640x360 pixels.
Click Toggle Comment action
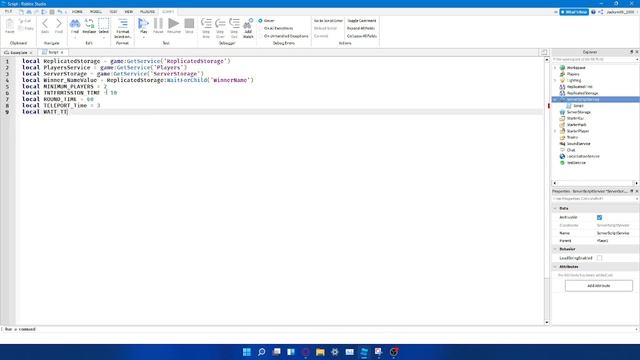(x=362, y=20)
